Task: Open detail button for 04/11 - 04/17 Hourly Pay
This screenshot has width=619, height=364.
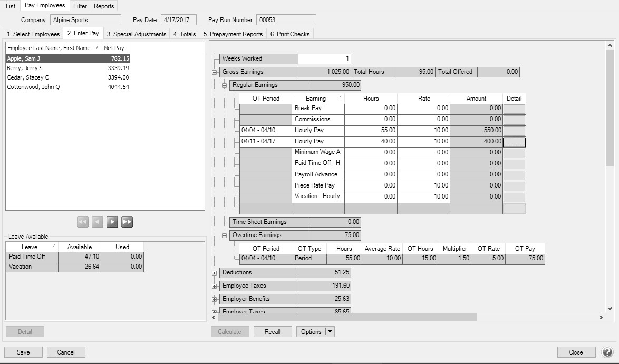Action: coord(514,142)
